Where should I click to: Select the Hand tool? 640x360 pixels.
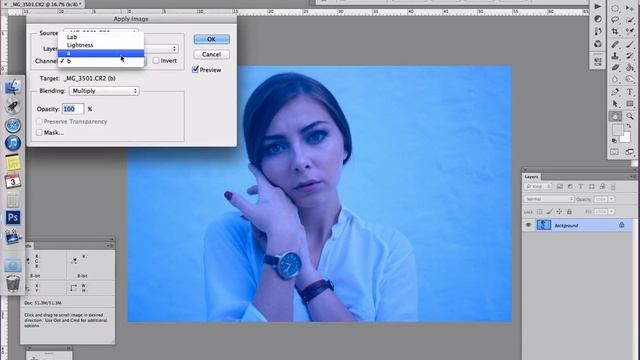click(615, 116)
